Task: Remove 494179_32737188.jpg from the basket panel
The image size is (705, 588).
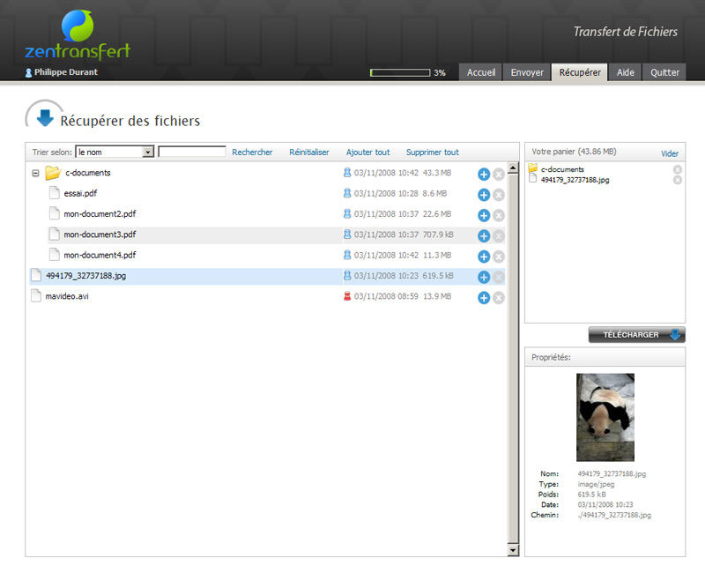Action: pyautogui.click(x=678, y=180)
